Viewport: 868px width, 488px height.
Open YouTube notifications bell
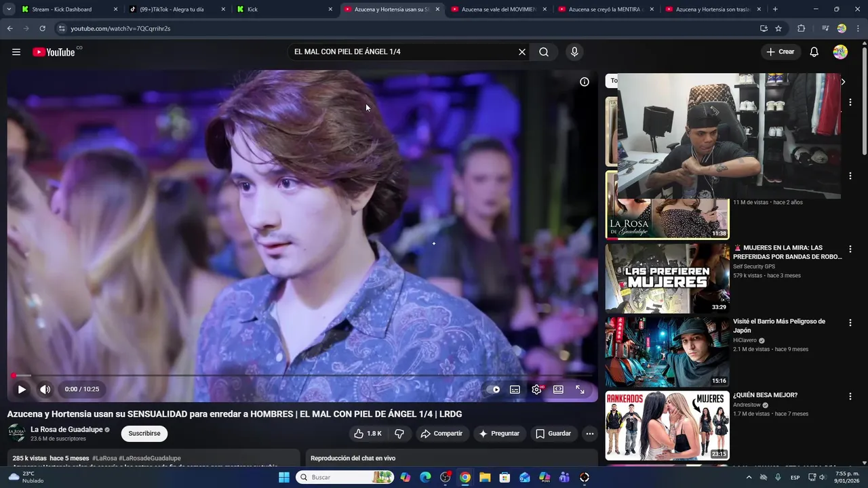(814, 52)
